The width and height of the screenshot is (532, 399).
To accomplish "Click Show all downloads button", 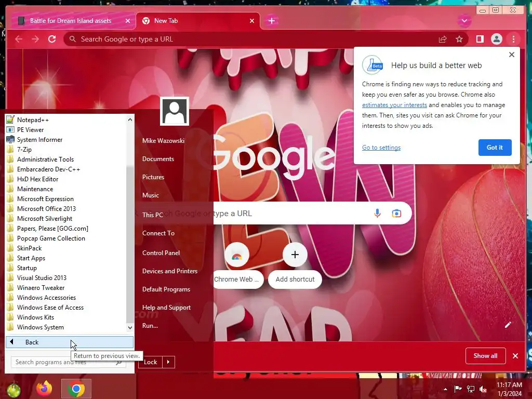I will (486, 356).
